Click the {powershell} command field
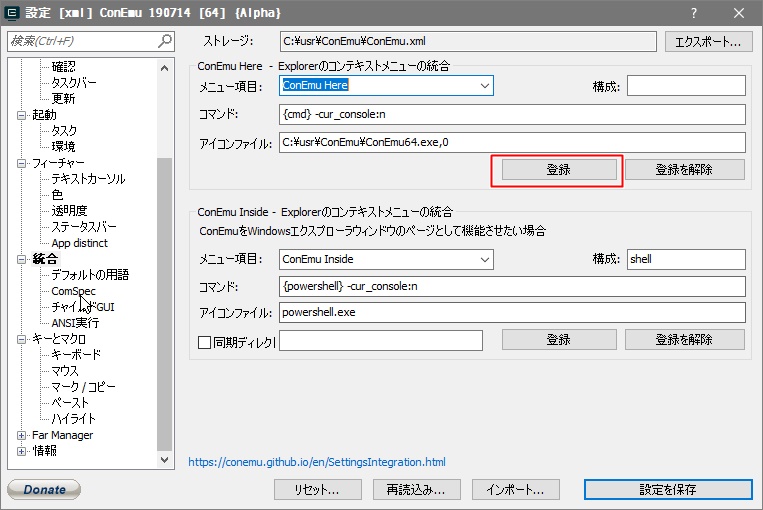Viewport: 763px width, 510px height. [x=512, y=287]
